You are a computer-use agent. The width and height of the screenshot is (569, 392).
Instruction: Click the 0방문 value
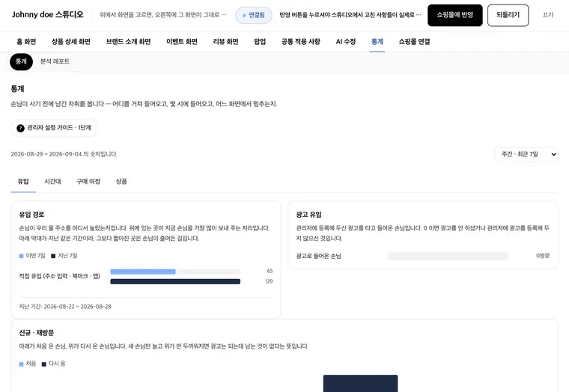click(543, 256)
